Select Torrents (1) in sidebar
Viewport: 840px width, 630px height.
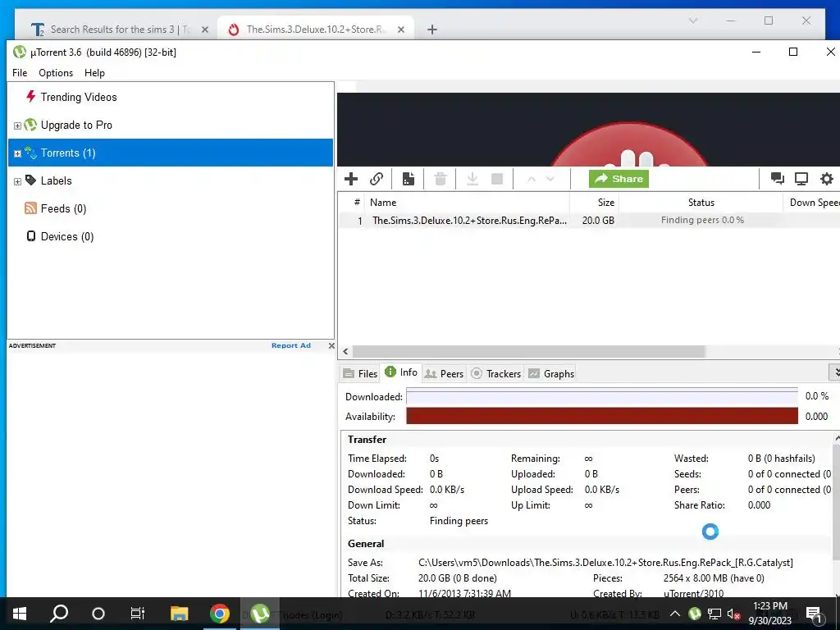[x=171, y=153]
